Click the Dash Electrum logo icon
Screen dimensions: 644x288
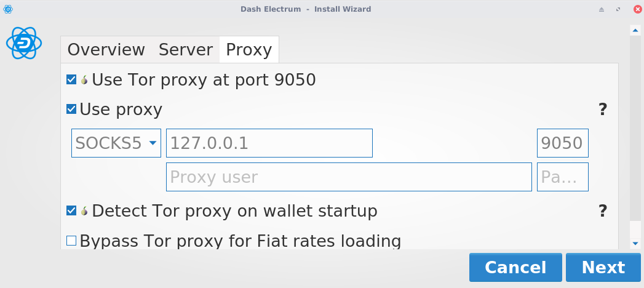point(24,44)
